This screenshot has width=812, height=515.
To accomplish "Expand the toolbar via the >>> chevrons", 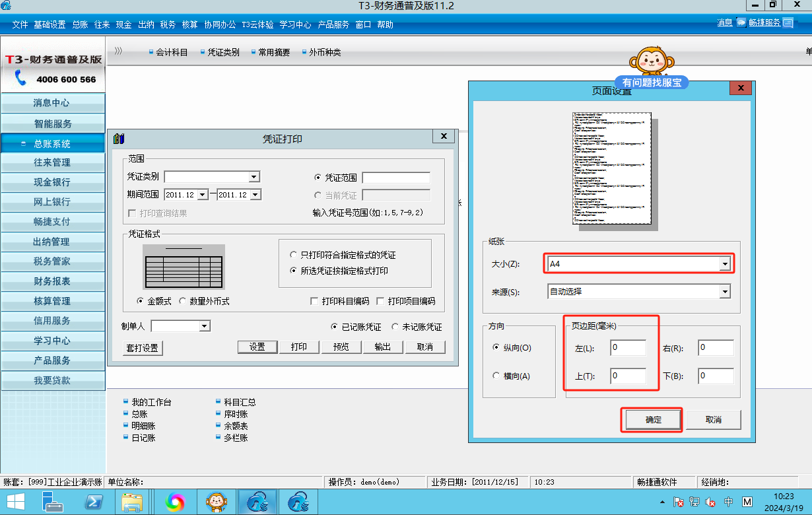I will tap(119, 51).
